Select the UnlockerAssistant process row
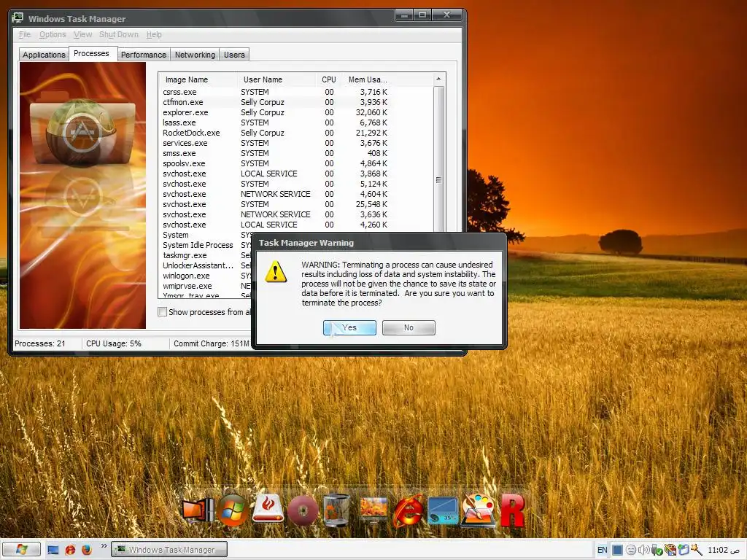This screenshot has height=560, width=747. pos(205,265)
